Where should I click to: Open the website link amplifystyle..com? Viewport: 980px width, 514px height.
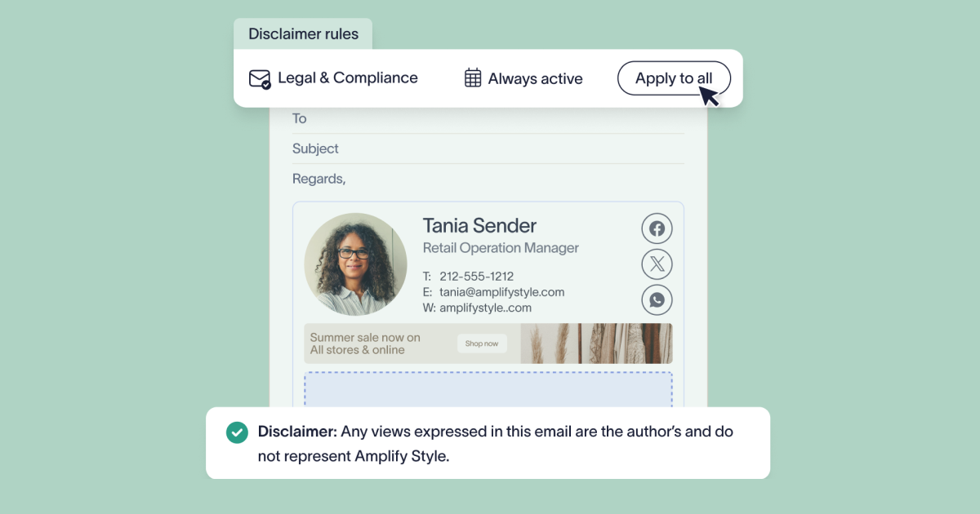tap(485, 308)
